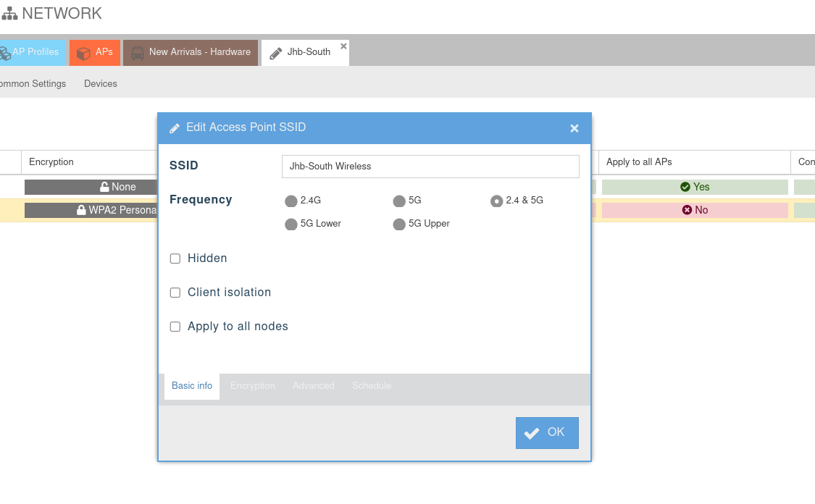Select the 5G Lower frequency option

[x=291, y=224]
